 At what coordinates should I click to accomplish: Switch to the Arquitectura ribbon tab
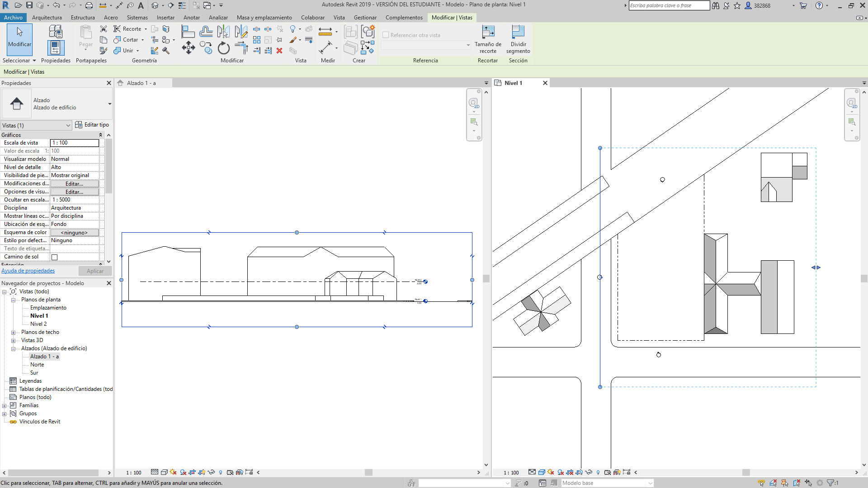pos(47,18)
